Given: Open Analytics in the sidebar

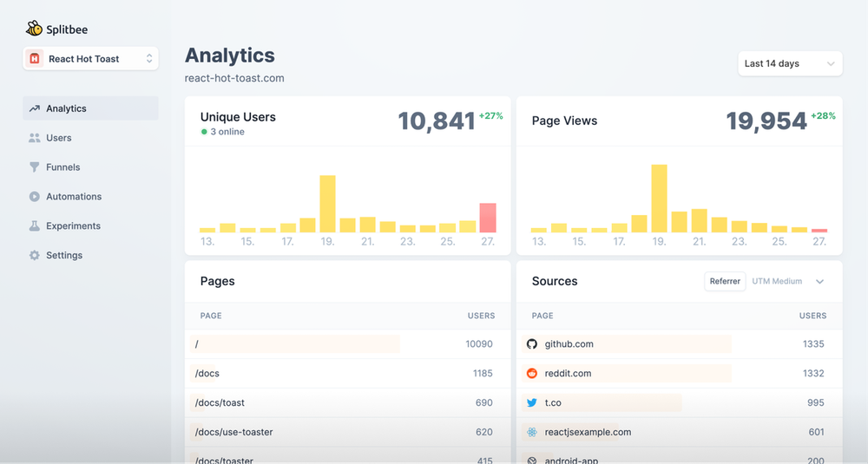Looking at the screenshot, I should (91, 108).
